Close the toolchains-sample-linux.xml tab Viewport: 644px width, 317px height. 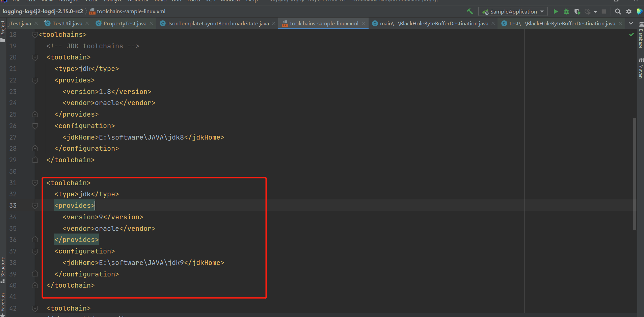[x=364, y=23]
